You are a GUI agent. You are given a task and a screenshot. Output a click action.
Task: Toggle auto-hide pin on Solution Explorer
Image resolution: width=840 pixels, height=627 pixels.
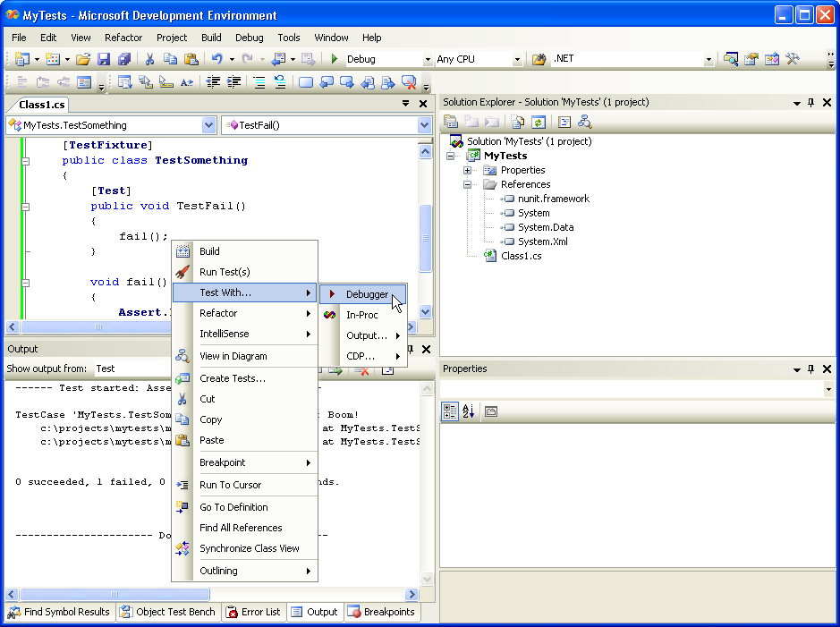[x=811, y=102]
